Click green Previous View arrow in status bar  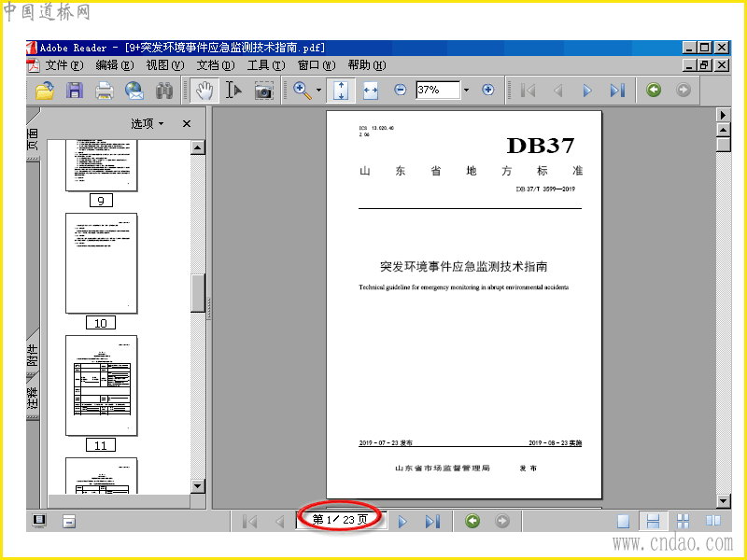(x=472, y=521)
